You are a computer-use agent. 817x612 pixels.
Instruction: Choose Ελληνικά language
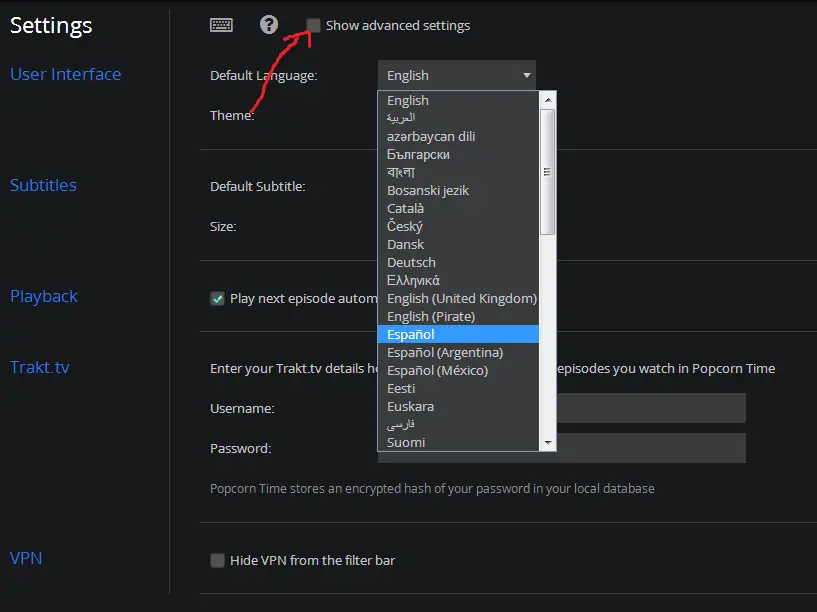tap(458, 280)
